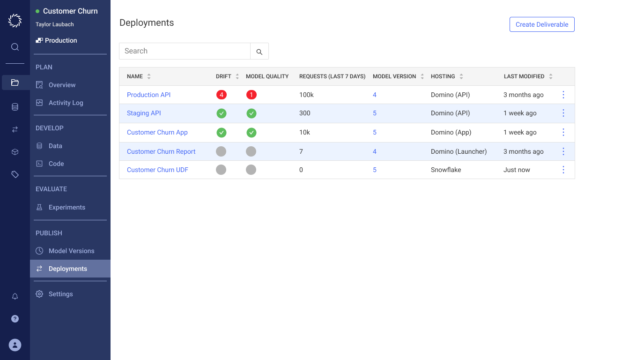Open the Production dropdown under Taylor Laubach
The image size is (644, 360).
[x=56, y=40]
